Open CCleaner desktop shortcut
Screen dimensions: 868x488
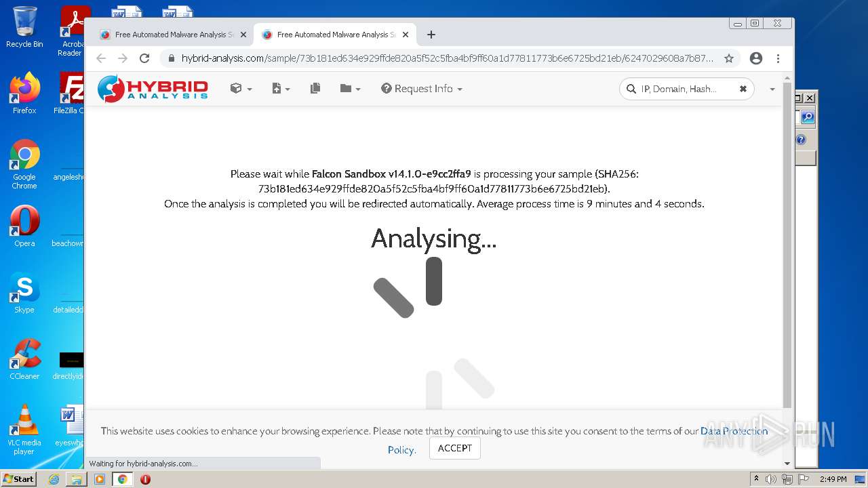(x=24, y=359)
